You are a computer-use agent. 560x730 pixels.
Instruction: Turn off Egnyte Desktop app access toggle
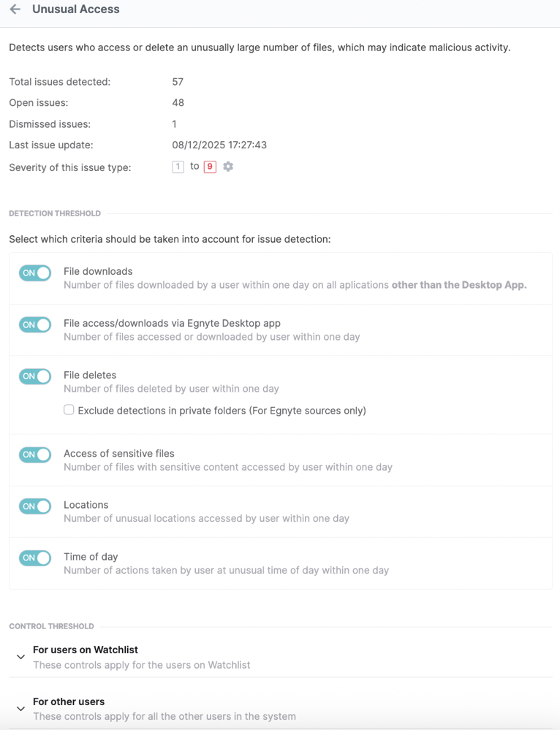click(35, 324)
